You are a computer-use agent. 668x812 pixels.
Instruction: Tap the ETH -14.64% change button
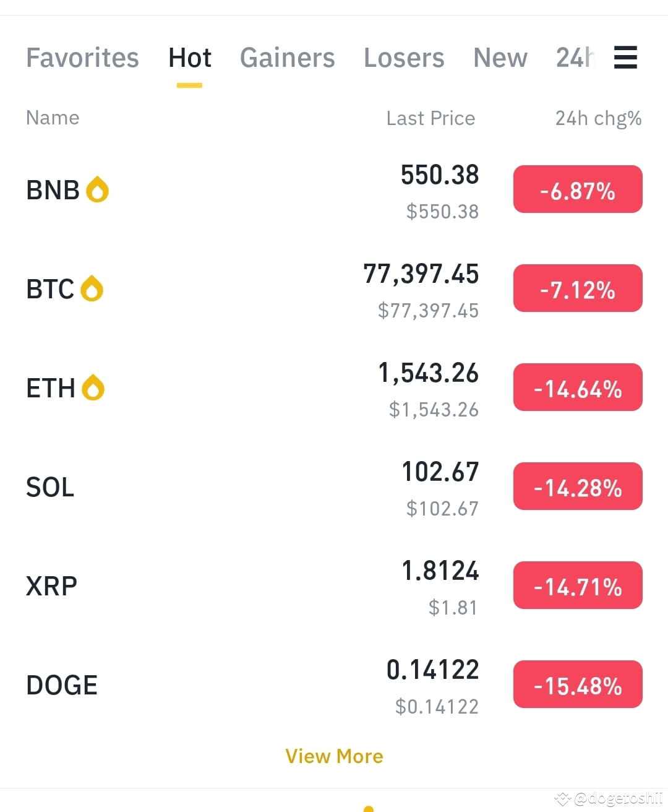(578, 387)
